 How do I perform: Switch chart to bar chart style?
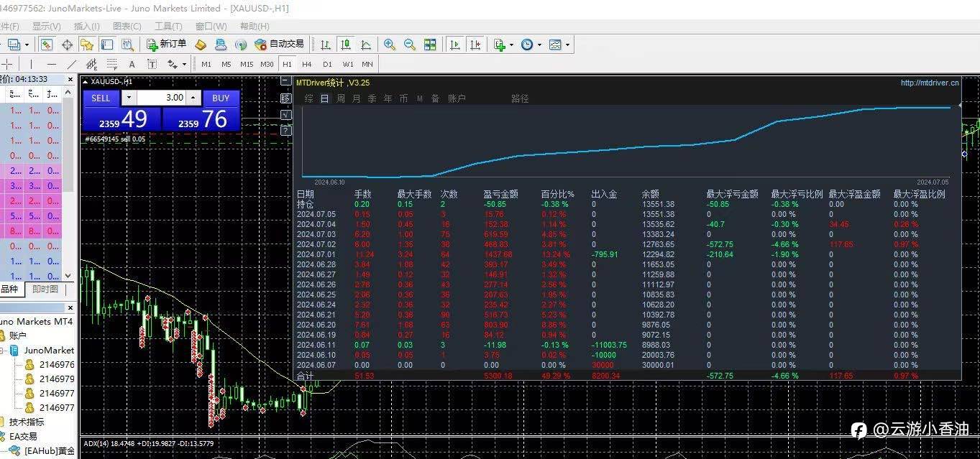point(326,45)
